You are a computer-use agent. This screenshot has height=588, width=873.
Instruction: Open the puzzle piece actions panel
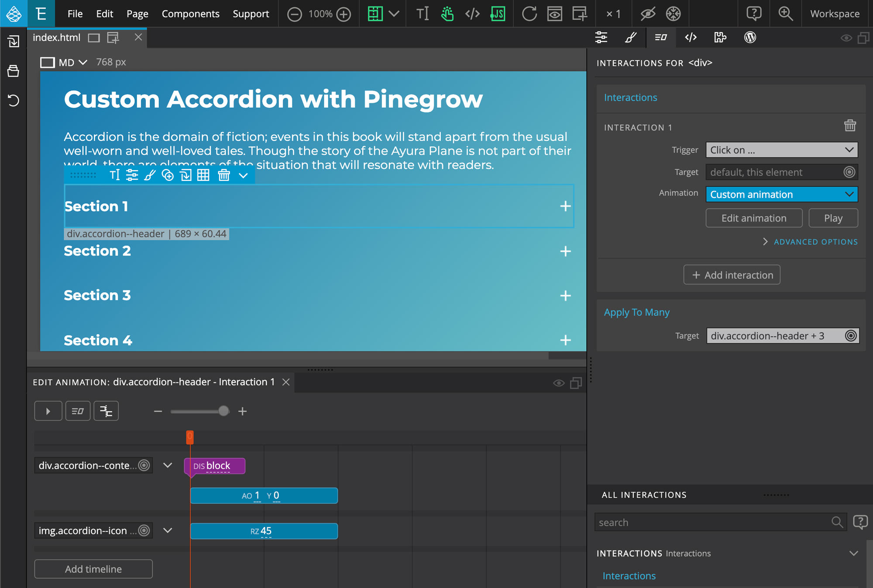(720, 38)
